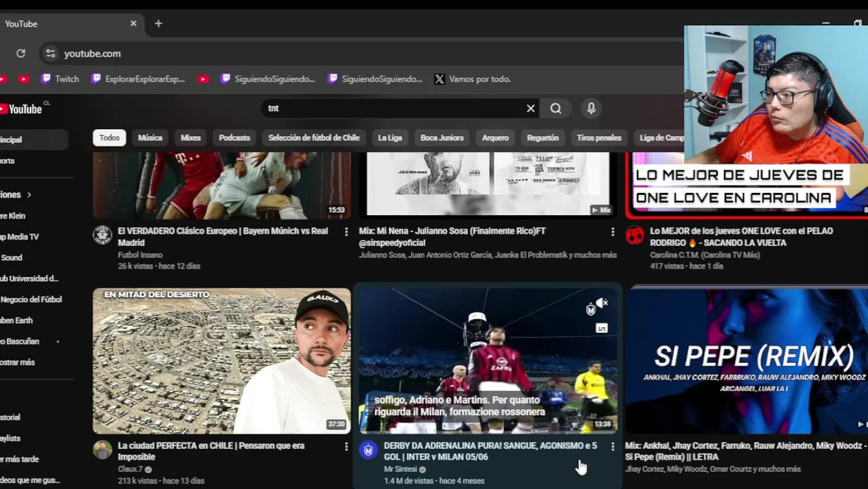Show more subscriptions in sidebar
This screenshot has height=489, width=868.
coord(18,362)
